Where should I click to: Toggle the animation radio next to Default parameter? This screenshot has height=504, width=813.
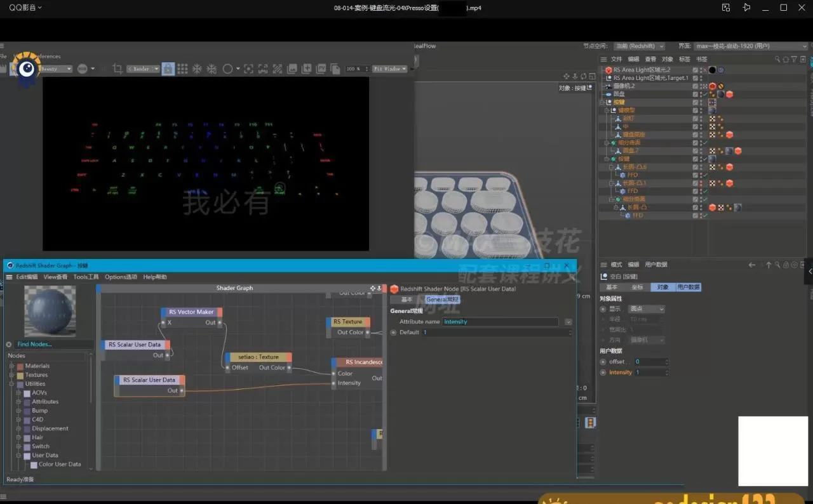394,333
